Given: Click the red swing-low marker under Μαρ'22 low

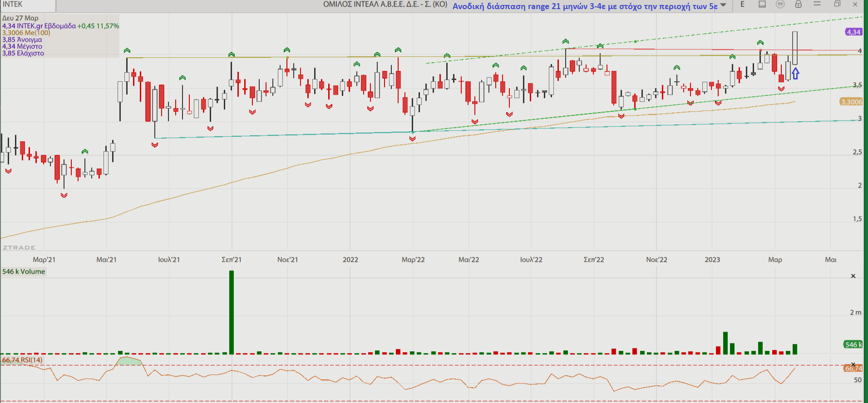Looking at the screenshot, I should (412, 138).
